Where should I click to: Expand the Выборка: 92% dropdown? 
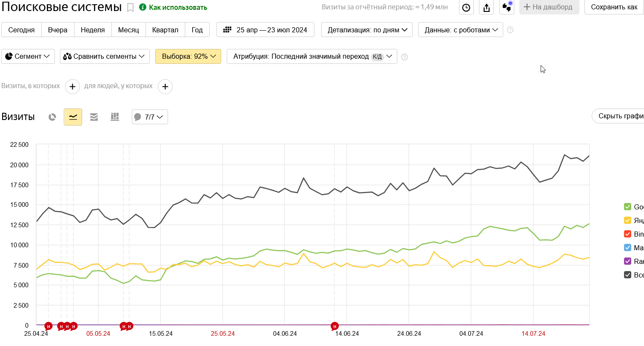[188, 57]
